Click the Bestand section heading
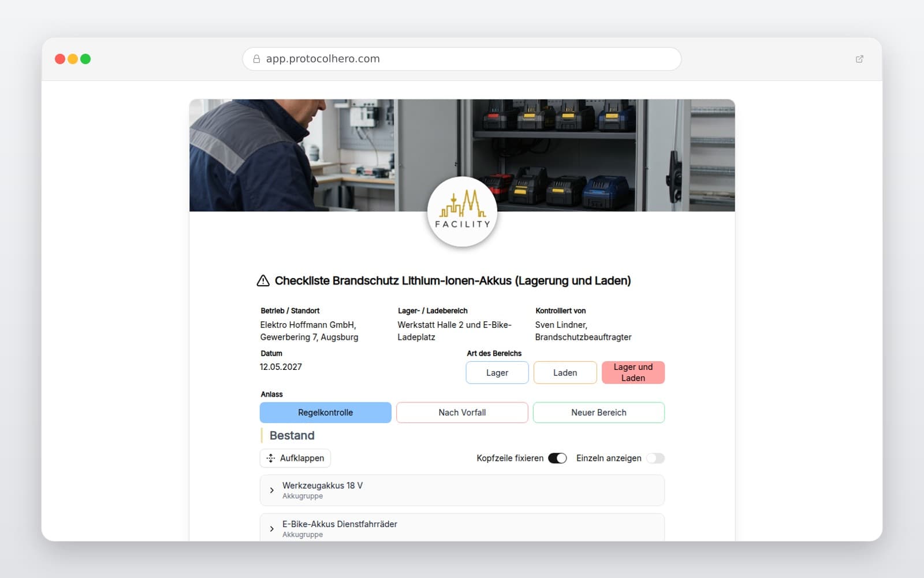 (292, 436)
